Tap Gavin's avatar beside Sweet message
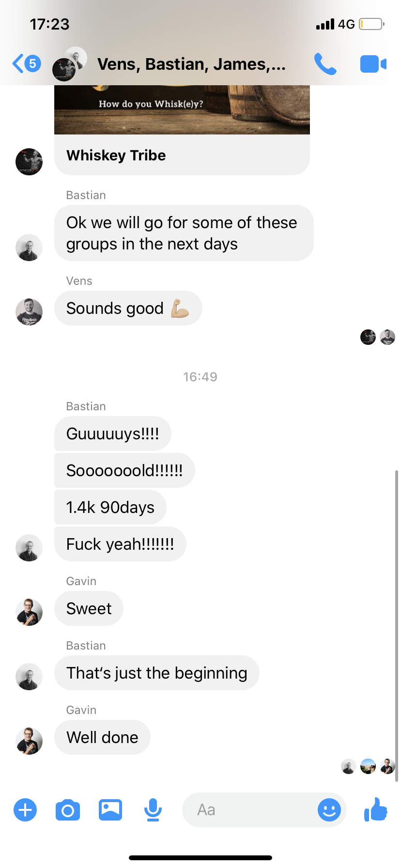401x868 pixels. [29, 612]
